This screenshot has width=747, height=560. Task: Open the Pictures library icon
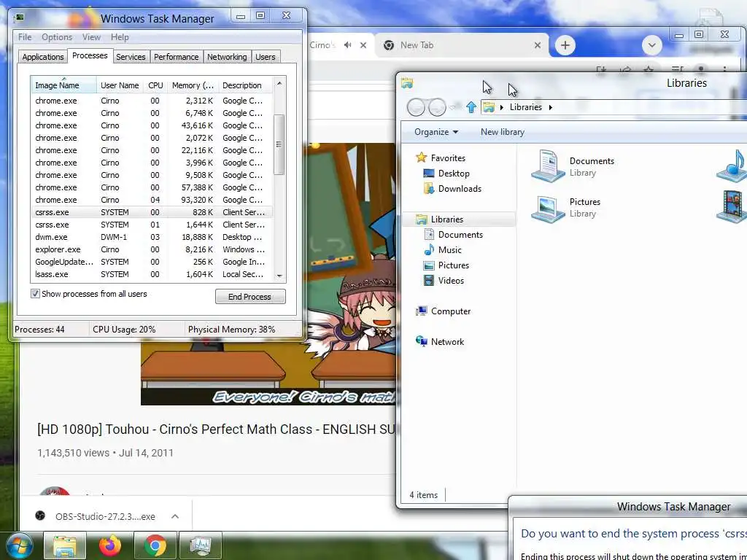548,208
